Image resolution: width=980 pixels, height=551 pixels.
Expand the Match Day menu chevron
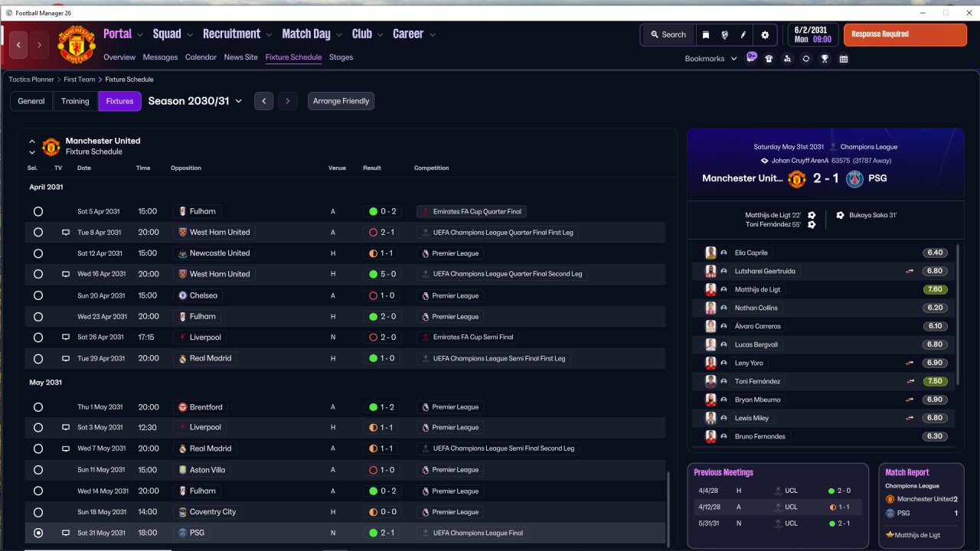tap(339, 34)
